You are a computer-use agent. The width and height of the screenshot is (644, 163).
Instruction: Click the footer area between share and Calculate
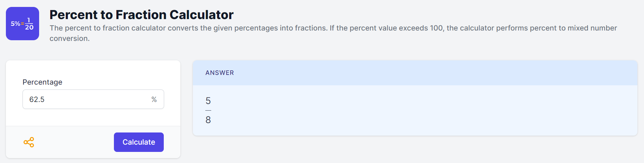(x=74, y=142)
